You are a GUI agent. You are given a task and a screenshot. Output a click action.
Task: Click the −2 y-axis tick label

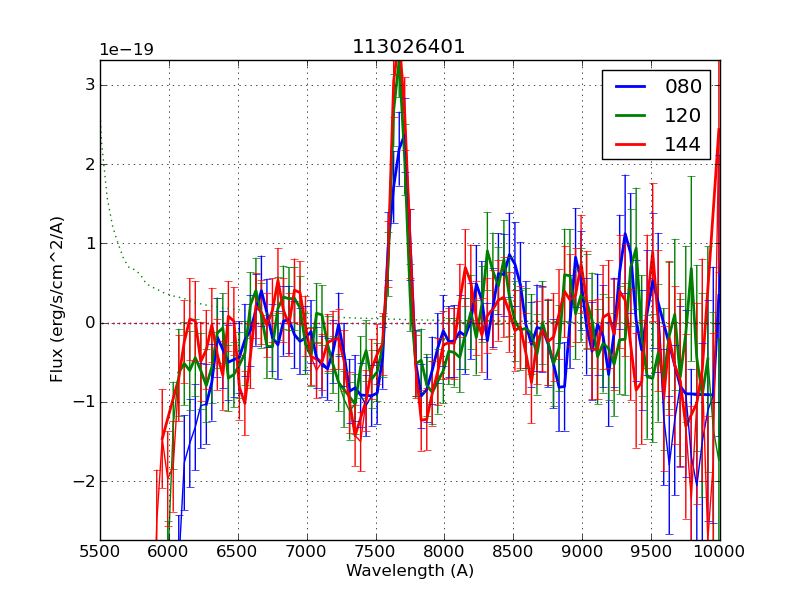pyautogui.click(x=84, y=482)
